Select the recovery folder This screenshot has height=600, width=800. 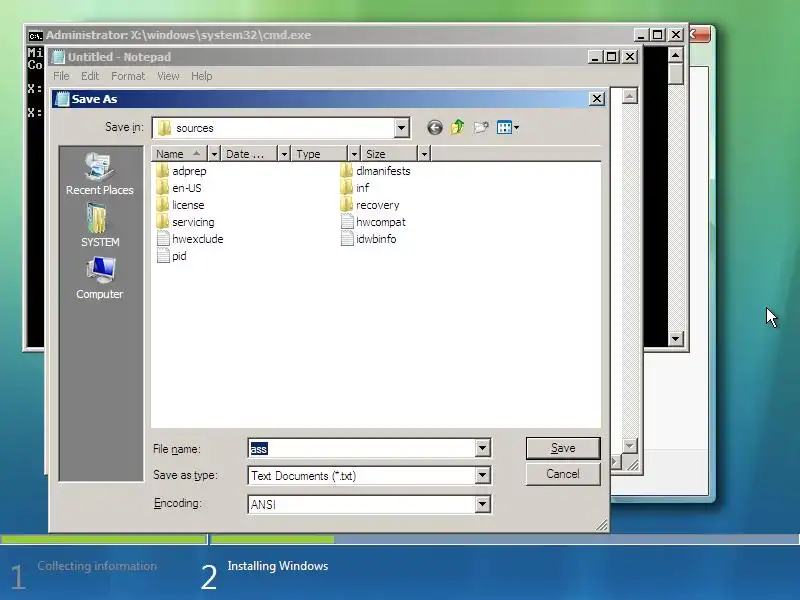point(370,205)
